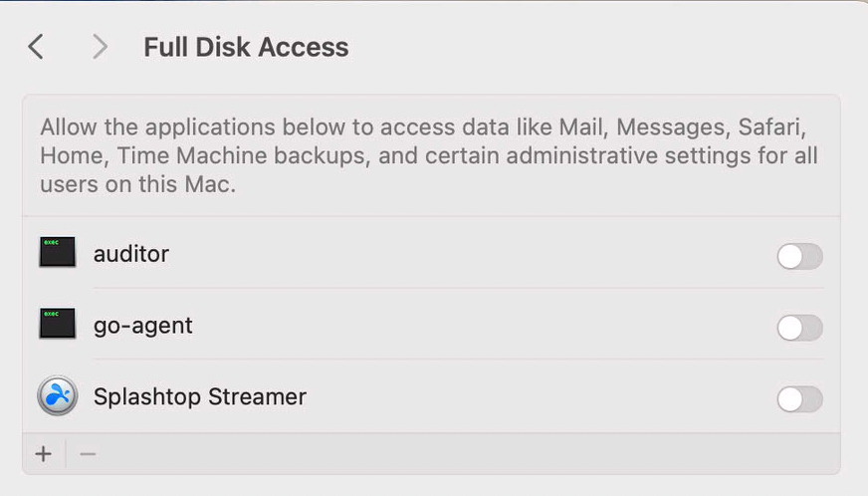This screenshot has width=868, height=496.
Task: Turn on the go-agent access switch
Action: click(x=800, y=328)
